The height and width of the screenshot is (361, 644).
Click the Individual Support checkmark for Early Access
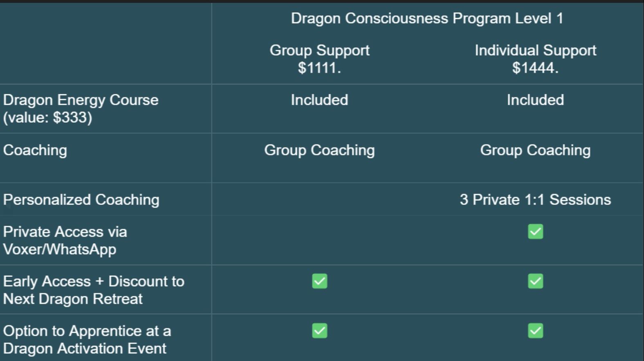pos(535,281)
